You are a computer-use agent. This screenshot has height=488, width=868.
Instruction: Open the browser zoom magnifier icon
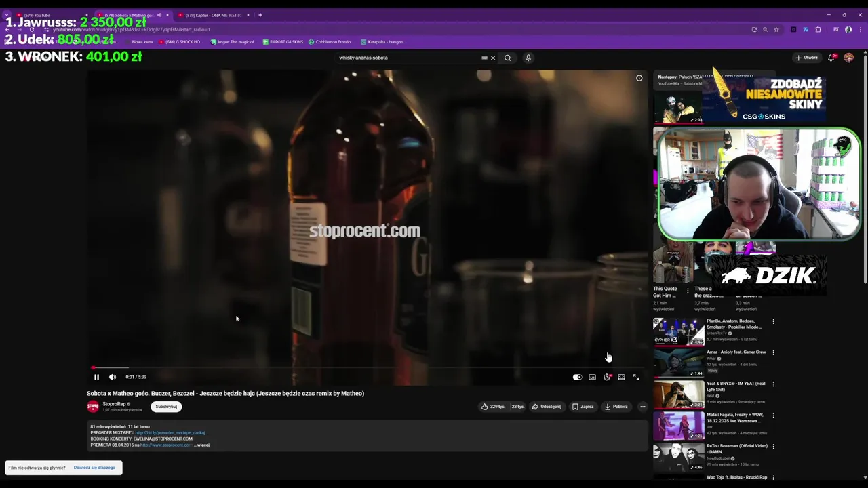766,30
